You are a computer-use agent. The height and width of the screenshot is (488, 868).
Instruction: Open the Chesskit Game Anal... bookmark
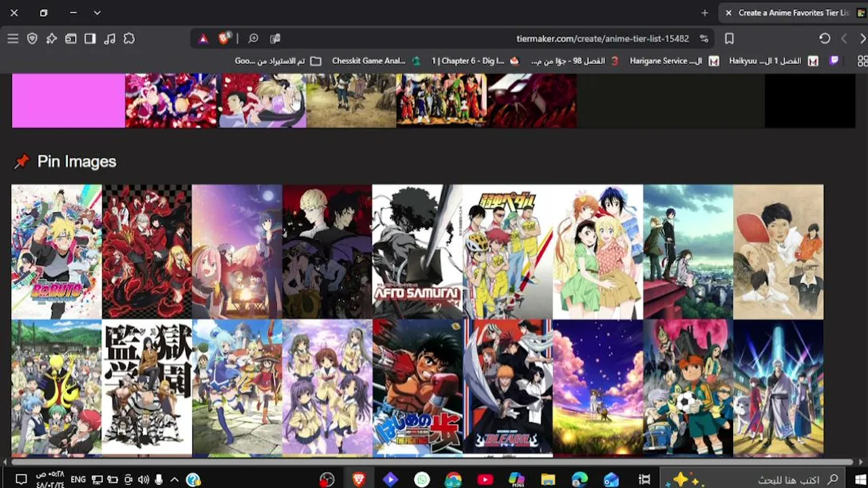tap(376, 61)
